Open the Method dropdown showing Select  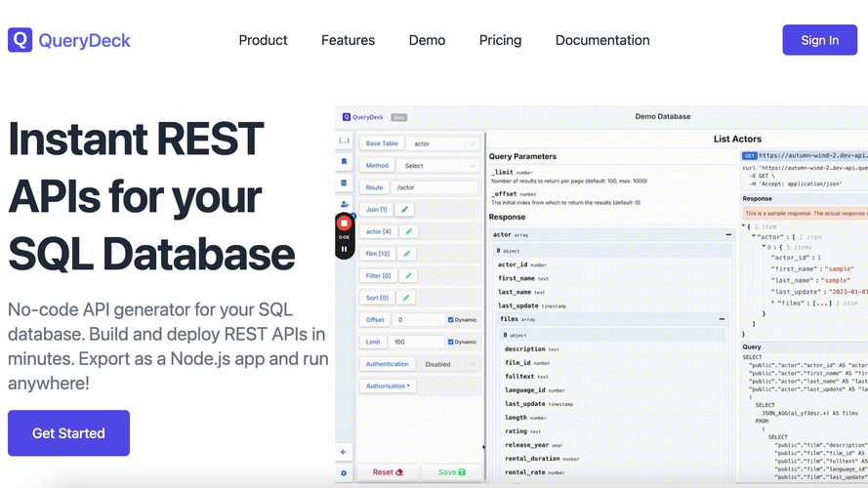(x=437, y=166)
